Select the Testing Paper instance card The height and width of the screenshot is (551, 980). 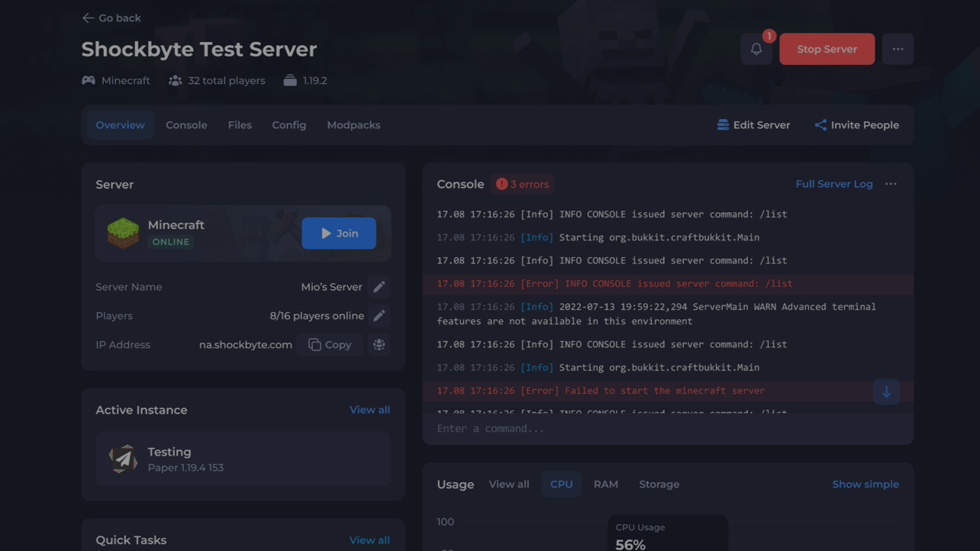243,459
